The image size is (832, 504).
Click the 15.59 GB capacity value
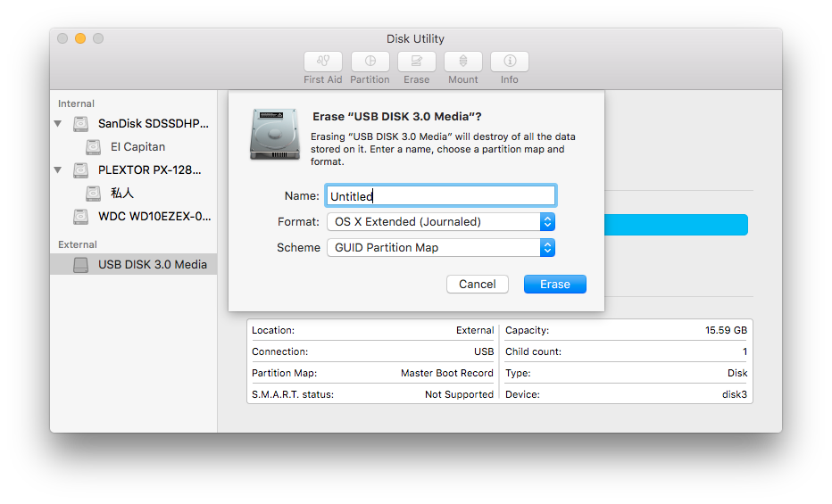(726, 330)
